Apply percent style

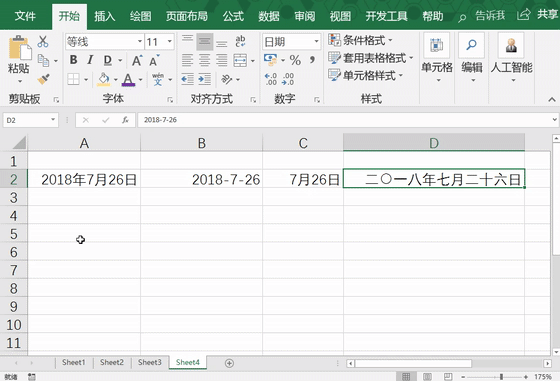coord(295,60)
